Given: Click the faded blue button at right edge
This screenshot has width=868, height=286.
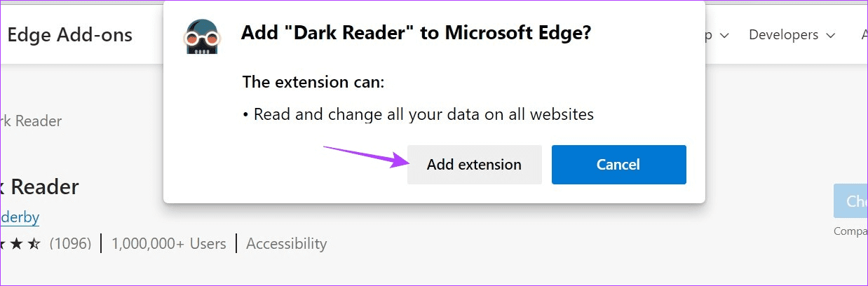Looking at the screenshot, I should (850, 201).
